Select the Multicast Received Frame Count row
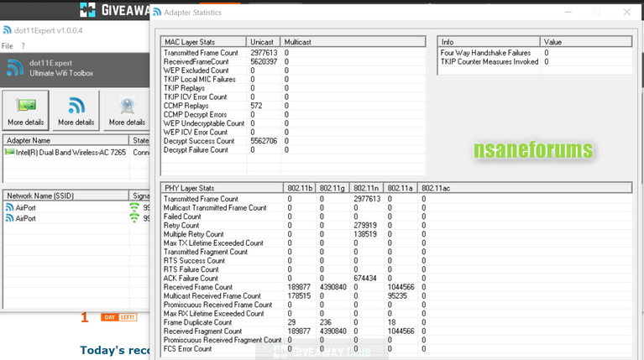Screen dimensions: 644x360 pos(396,296)
